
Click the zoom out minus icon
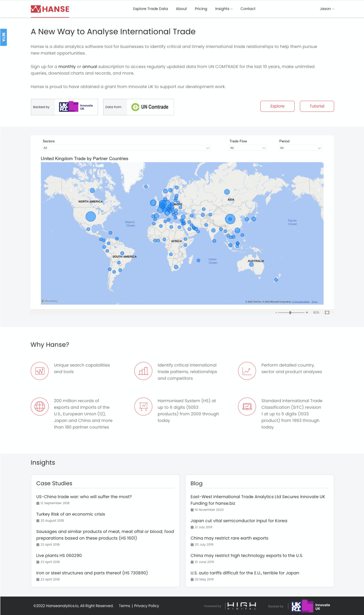[x=276, y=312]
